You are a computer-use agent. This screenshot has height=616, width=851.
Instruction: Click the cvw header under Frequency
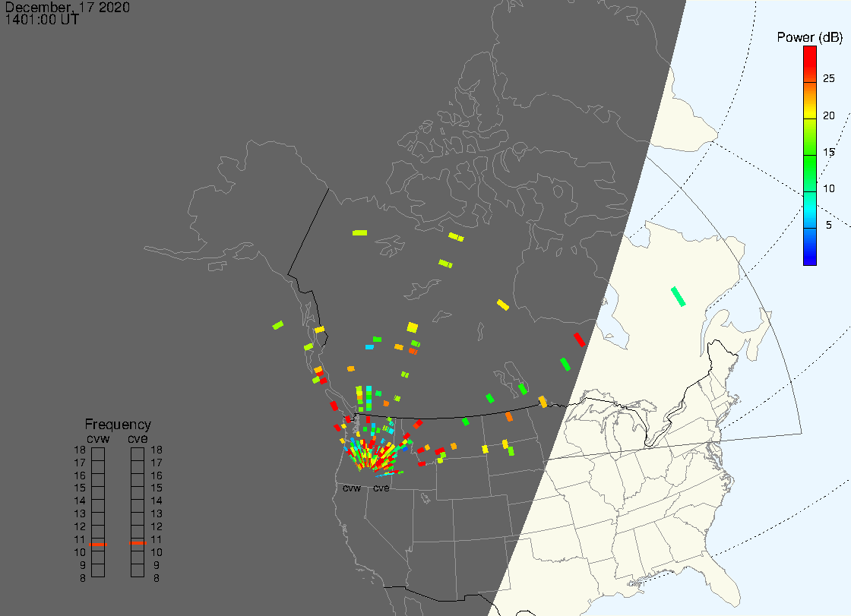pyautogui.click(x=98, y=438)
